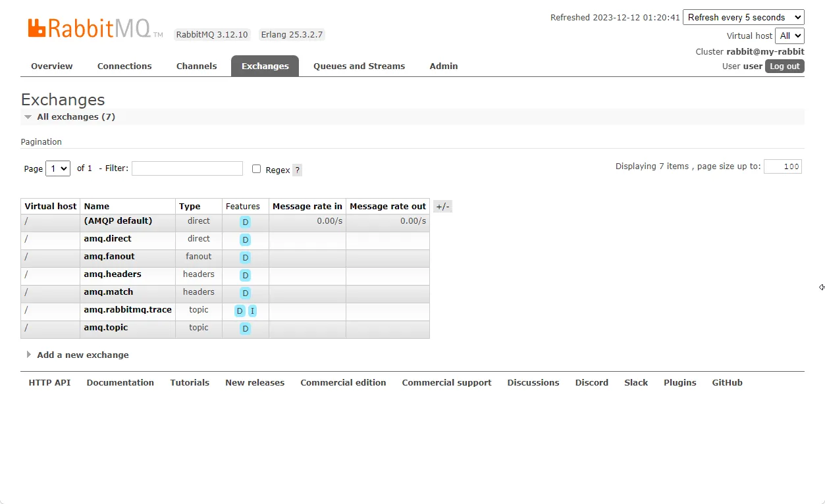Click the page size input showing 100
This screenshot has width=825, height=504.
tap(782, 166)
